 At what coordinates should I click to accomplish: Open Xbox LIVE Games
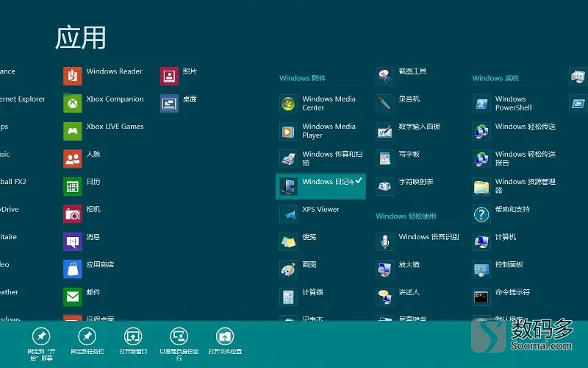tap(104, 131)
